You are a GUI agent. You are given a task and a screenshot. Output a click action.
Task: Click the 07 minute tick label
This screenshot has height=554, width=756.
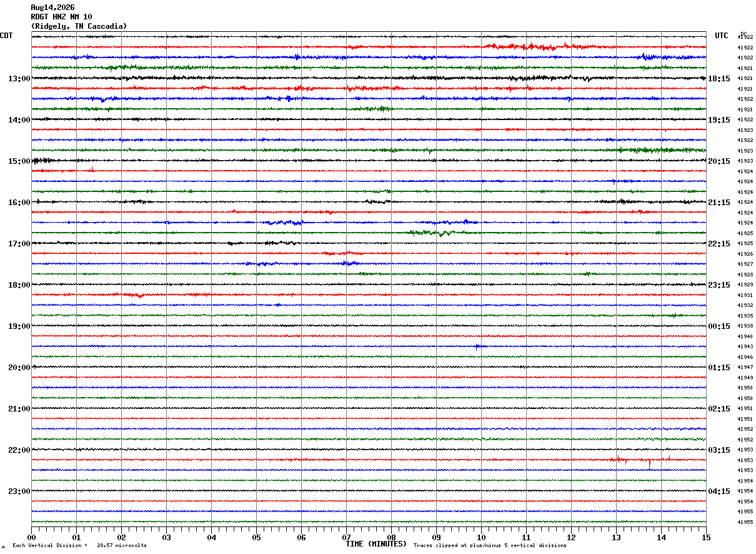coord(346,537)
